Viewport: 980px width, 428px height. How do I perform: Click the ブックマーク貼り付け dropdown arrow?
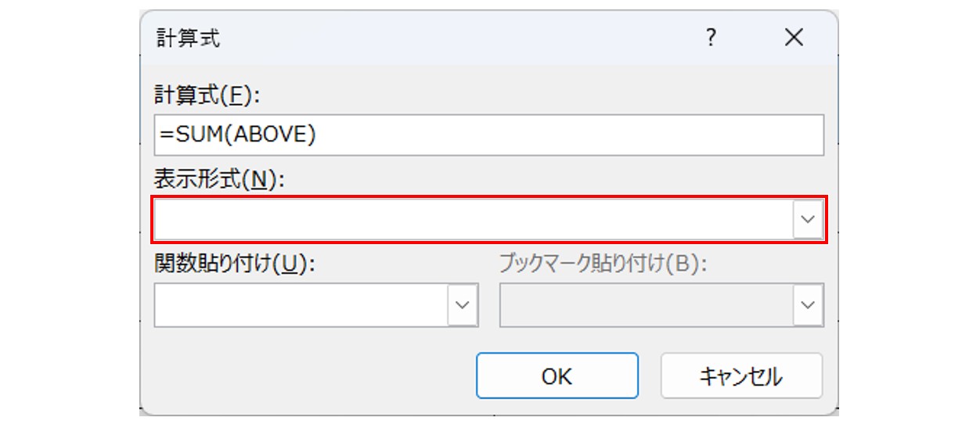(x=809, y=304)
